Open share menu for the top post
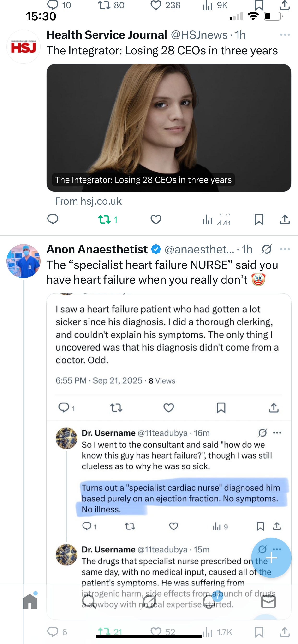 (285, 6)
